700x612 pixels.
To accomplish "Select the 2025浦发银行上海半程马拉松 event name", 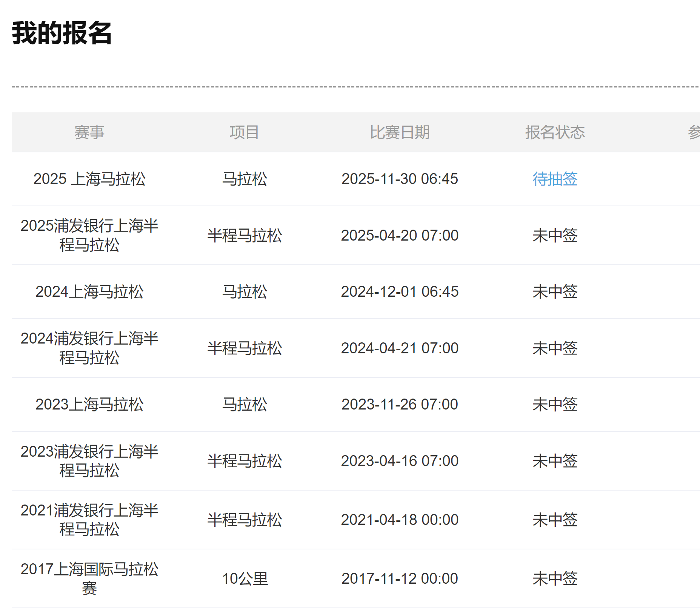I will (89, 235).
